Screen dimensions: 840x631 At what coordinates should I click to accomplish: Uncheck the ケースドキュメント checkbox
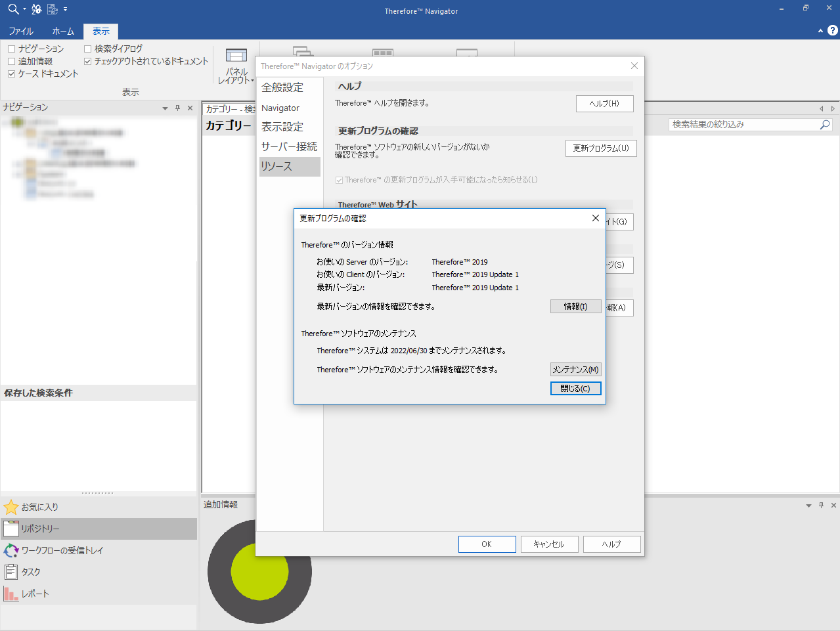click(11, 74)
